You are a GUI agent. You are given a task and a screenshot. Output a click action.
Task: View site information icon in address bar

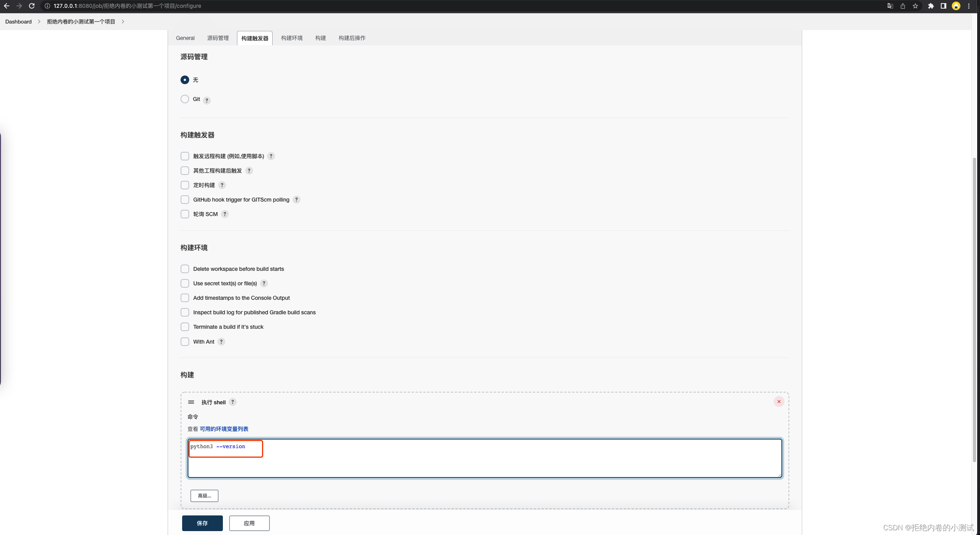[47, 6]
